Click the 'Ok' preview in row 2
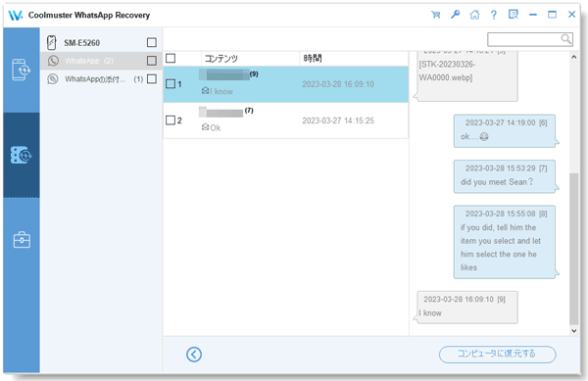 coord(216,128)
